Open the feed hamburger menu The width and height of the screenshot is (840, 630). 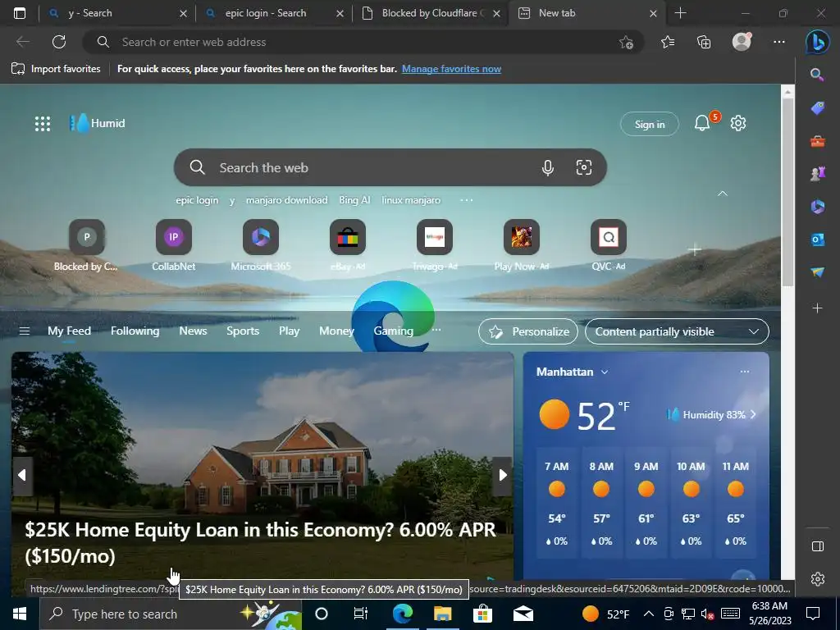[x=24, y=331]
